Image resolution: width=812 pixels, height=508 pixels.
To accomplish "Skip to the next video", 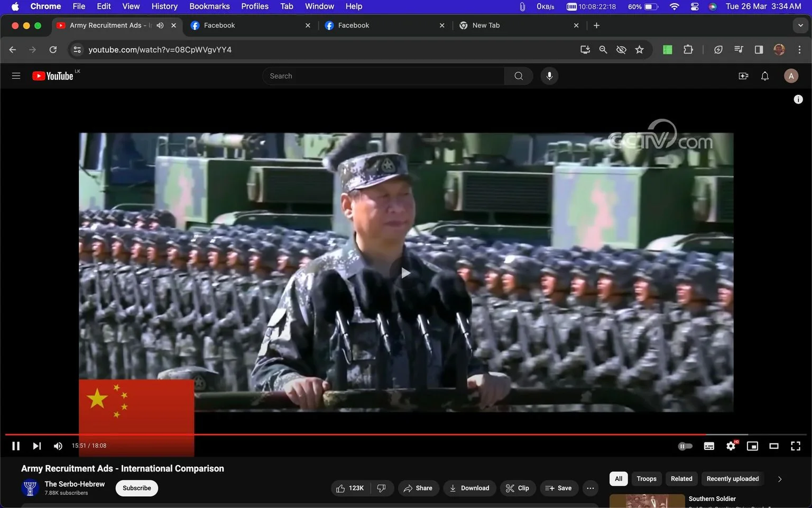I will click(x=36, y=446).
